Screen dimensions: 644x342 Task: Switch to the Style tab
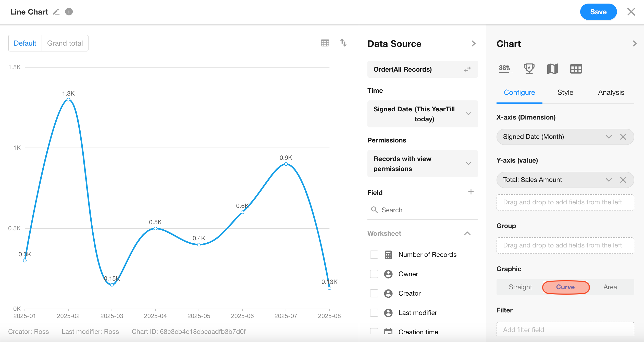click(x=565, y=93)
